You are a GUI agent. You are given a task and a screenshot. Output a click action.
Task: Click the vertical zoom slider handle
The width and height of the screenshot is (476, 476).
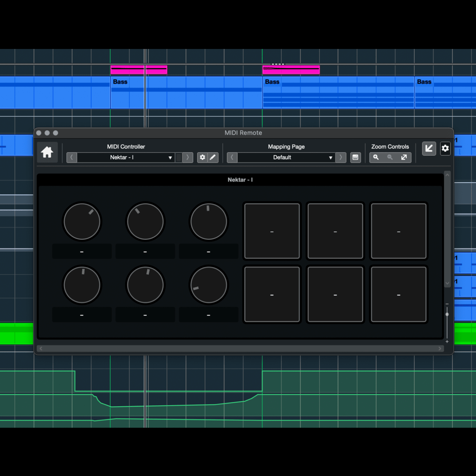[447, 314]
